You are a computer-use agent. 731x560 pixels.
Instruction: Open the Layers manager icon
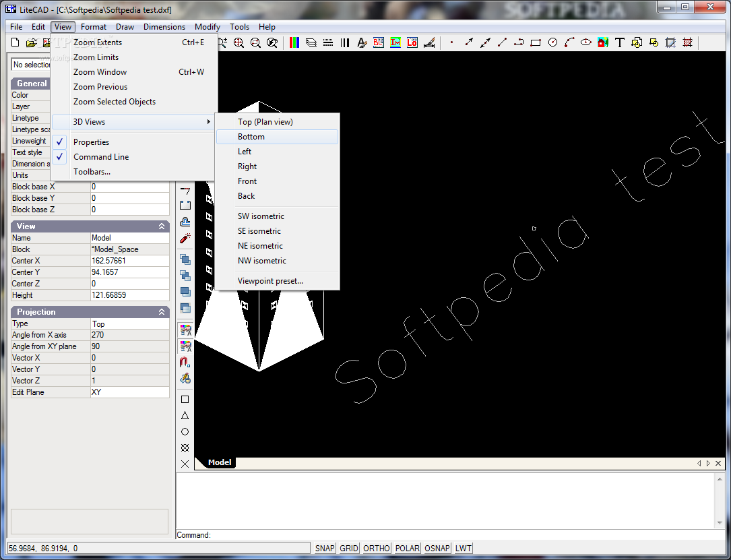311,43
